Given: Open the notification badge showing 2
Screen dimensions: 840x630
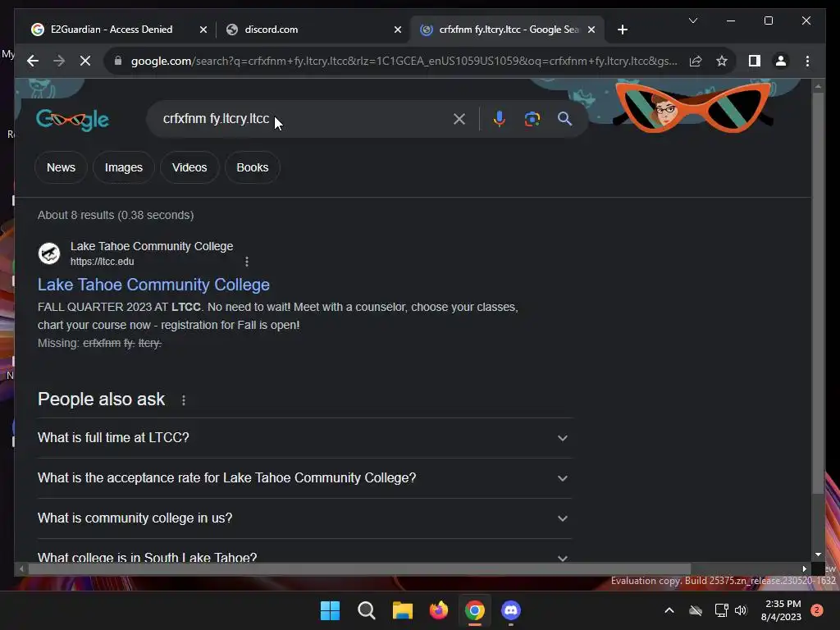Looking at the screenshot, I should pyautogui.click(x=817, y=610).
